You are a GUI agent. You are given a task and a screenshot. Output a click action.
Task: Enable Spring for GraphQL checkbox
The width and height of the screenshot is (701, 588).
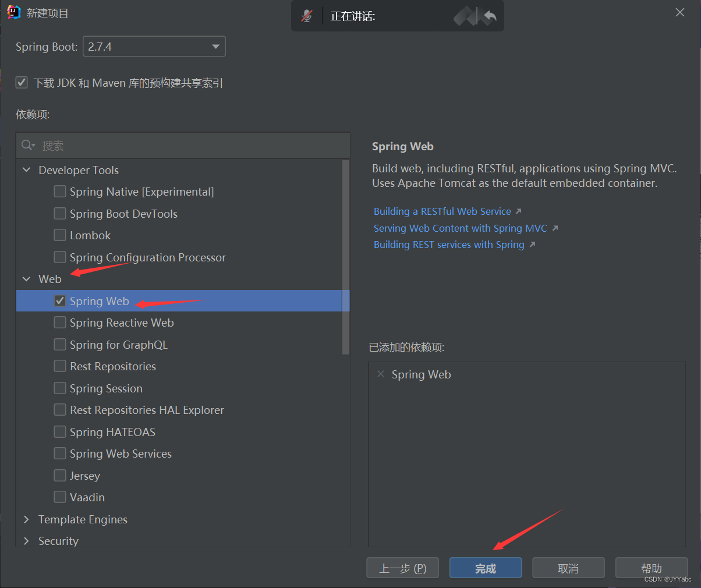[59, 345]
